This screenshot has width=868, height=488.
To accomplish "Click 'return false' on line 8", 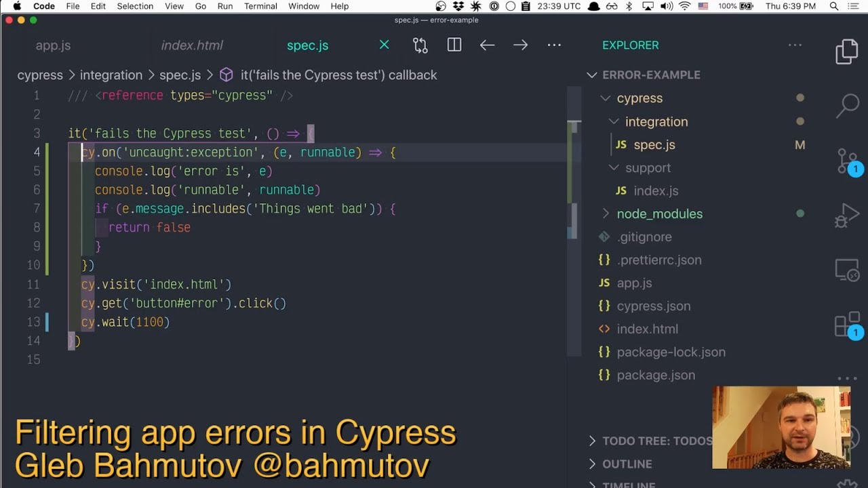I will [x=149, y=228].
